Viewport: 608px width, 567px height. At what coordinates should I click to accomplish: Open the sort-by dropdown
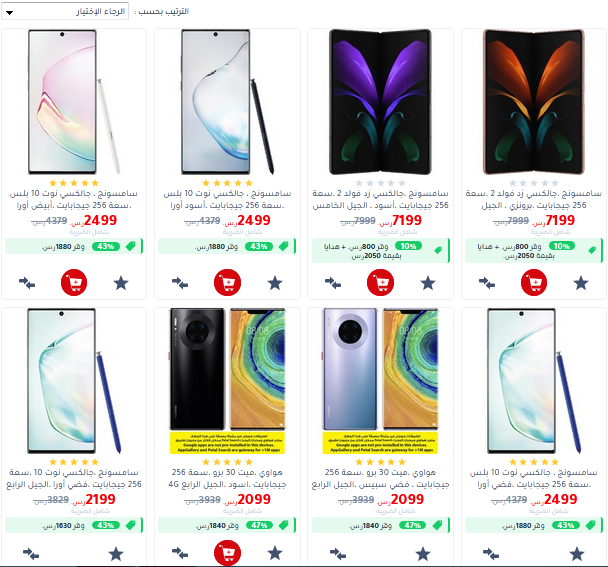tap(65, 12)
